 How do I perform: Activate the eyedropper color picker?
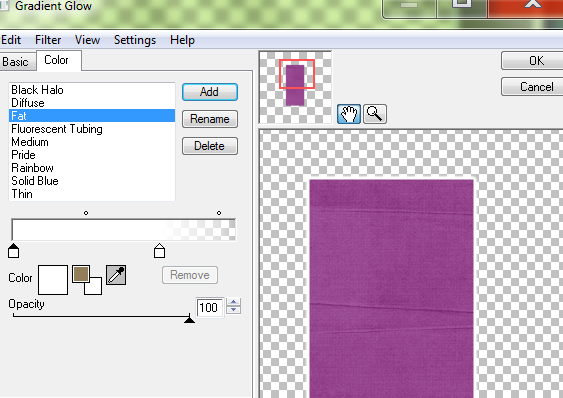point(116,275)
